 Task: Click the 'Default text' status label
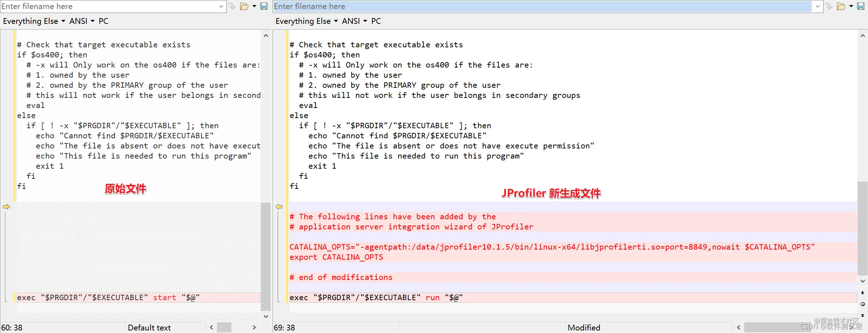coord(149,328)
